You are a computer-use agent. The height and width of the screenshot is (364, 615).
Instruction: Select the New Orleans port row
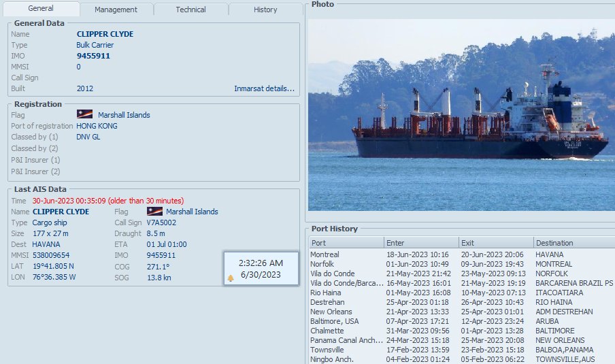pyautogui.click(x=462, y=312)
